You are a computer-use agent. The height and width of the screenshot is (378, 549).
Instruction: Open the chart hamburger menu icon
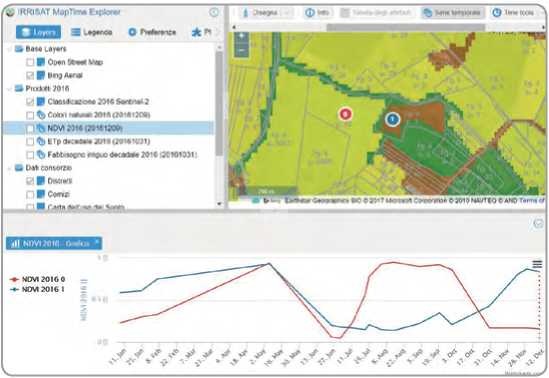point(537,264)
